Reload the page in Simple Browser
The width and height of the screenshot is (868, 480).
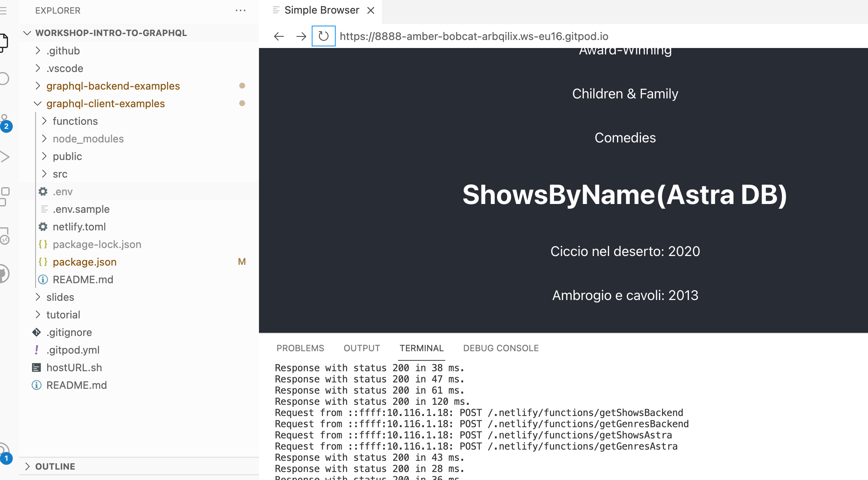click(x=323, y=36)
